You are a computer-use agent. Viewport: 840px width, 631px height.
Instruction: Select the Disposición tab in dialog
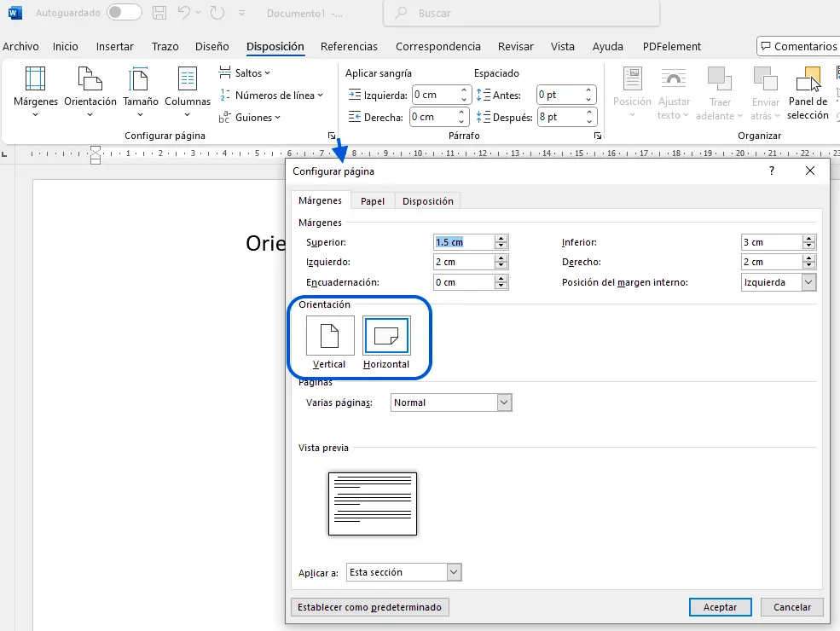point(427,201)
